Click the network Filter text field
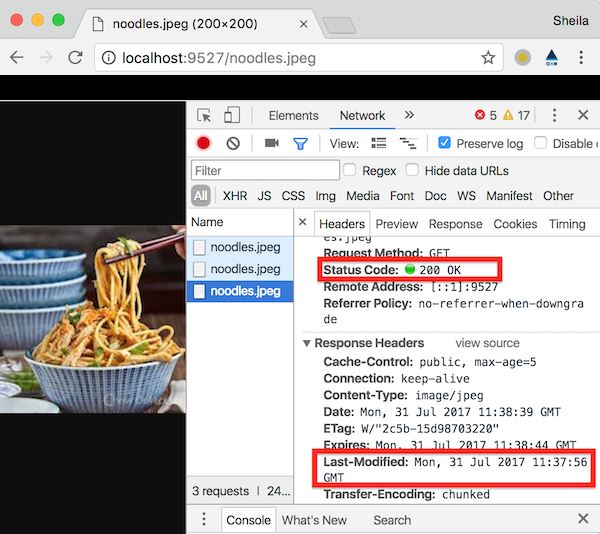This screenshot has width=600, height=534. click(x=265, y=170)
